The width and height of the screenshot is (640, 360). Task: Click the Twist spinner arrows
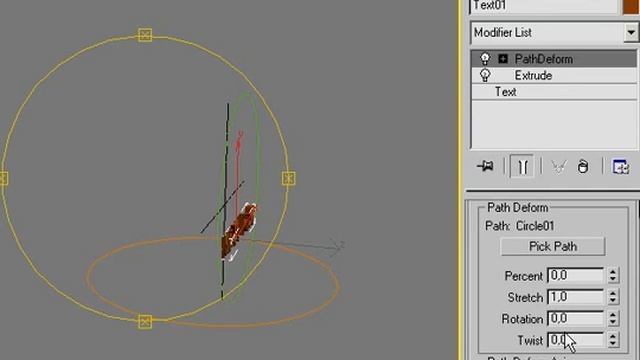click(x=613, y=340)
